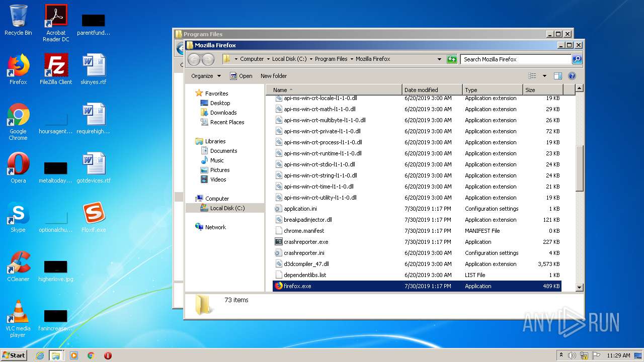Image resolution: width=644 pixels, height=362 pixels.
Task: Select the application.ini file
Action: click(x=300, y=209)
